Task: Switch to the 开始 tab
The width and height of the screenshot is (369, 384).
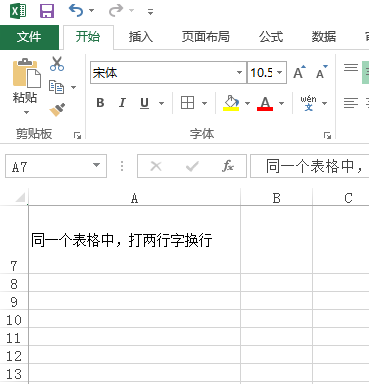Action: (x=88, y=37)
